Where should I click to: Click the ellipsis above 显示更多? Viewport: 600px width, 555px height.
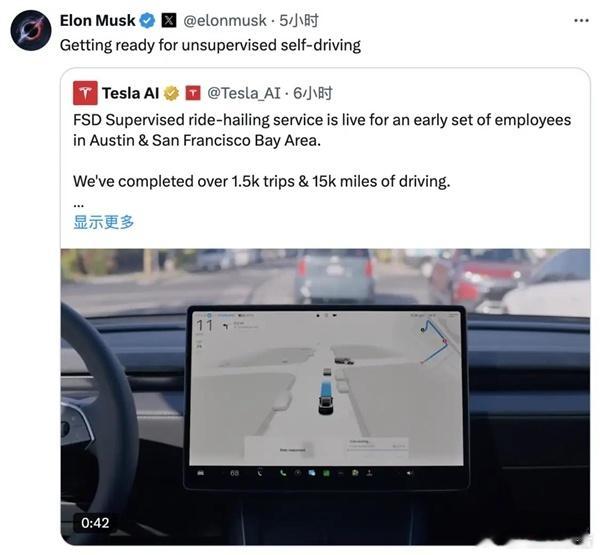point(78,204)
